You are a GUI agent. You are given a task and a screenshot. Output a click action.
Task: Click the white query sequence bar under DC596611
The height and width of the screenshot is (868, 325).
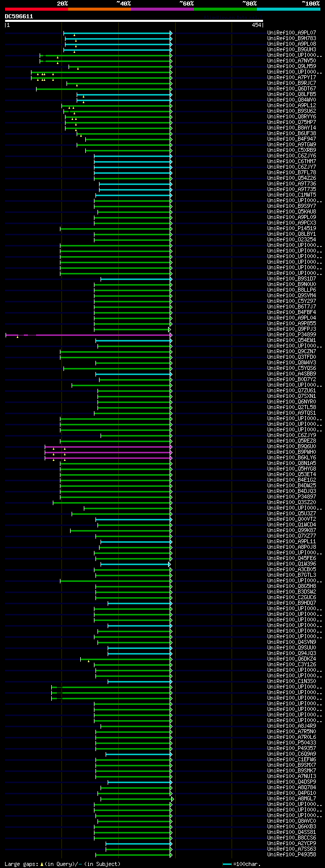(134, 21)
